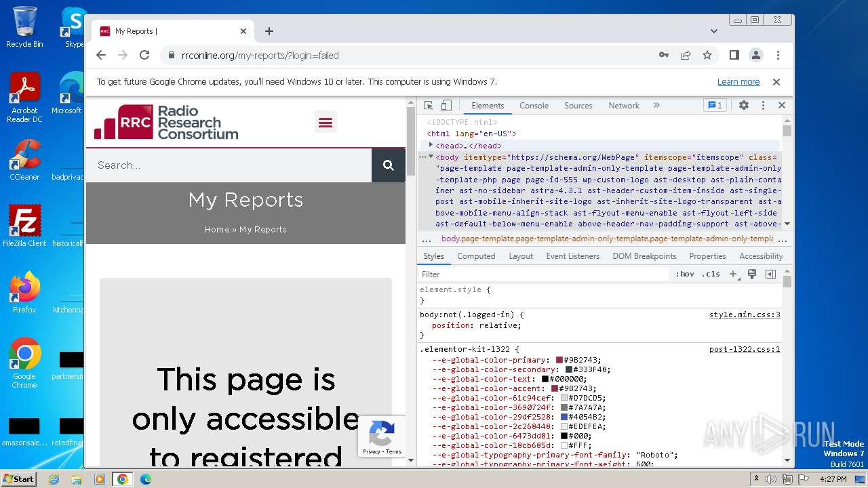Toggle the device toolbar icon

(446, 106)
